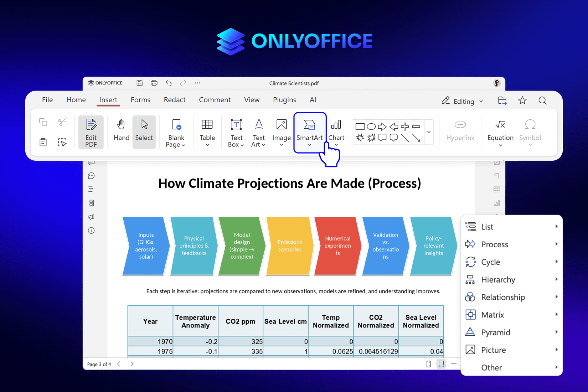
Task: Open chart settings in right sidebar
Action: tap(497, 203)
